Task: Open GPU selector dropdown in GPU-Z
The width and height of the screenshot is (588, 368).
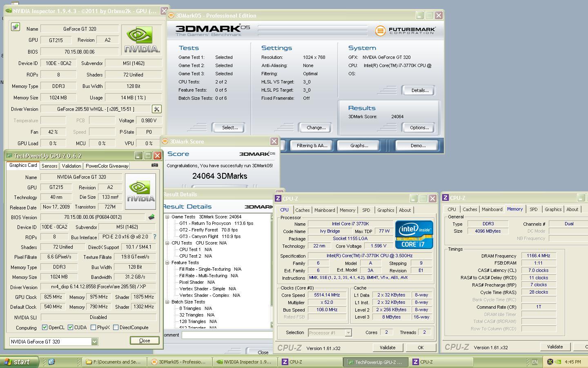Action: point(94,341)
